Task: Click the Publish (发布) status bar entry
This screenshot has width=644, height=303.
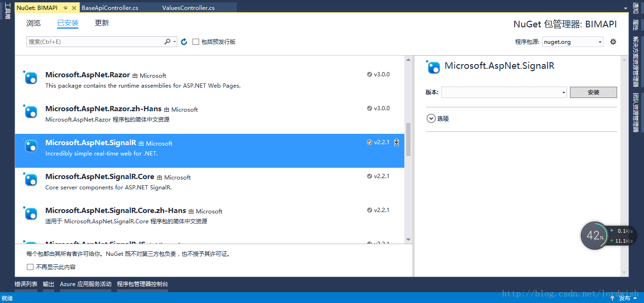Action: coord(624,298)
